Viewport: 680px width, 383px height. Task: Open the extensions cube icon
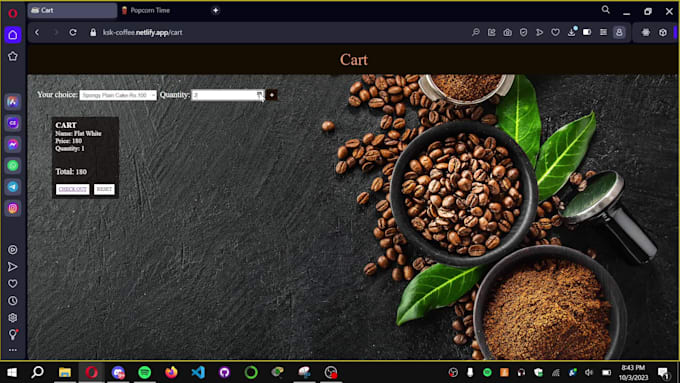click(x=663, y=33)
